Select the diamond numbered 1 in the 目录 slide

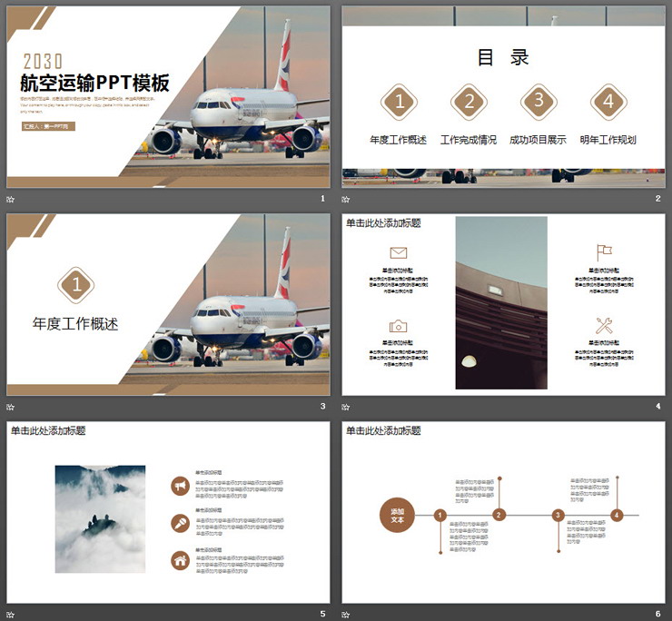pos(398,102)
